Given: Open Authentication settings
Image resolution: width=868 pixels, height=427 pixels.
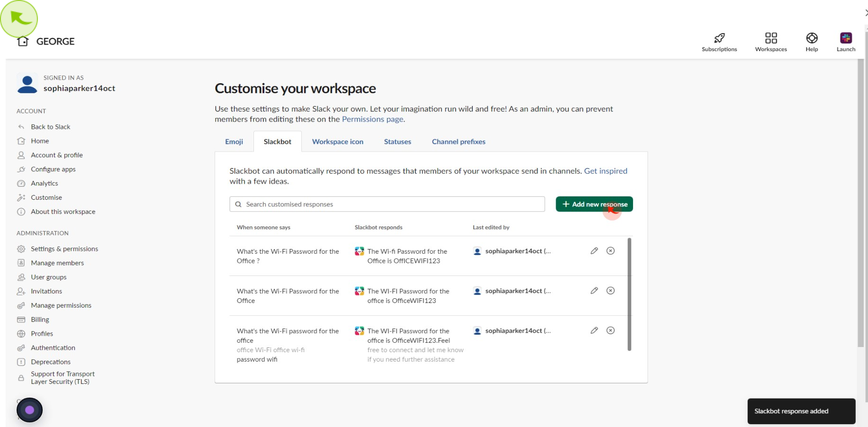Looking at the screenshot, I should 53,348.
